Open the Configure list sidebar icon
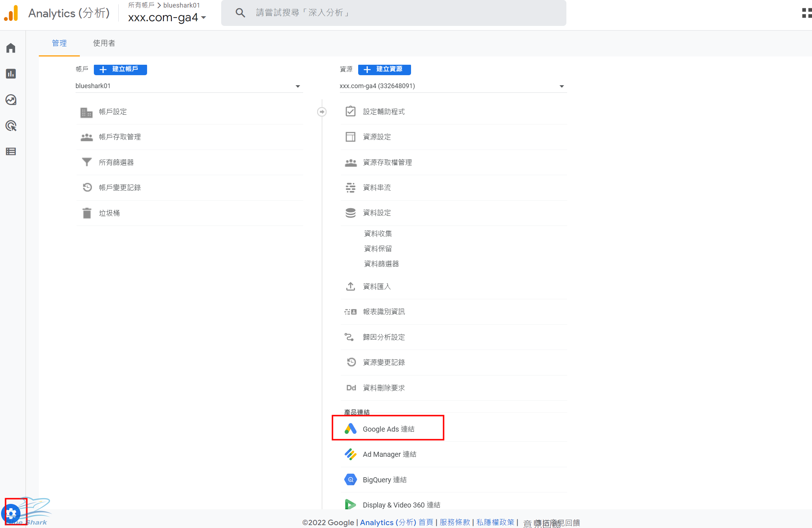The height and width of the screenshot is (528, 812). pyautogui.click(x=11, y=151)
